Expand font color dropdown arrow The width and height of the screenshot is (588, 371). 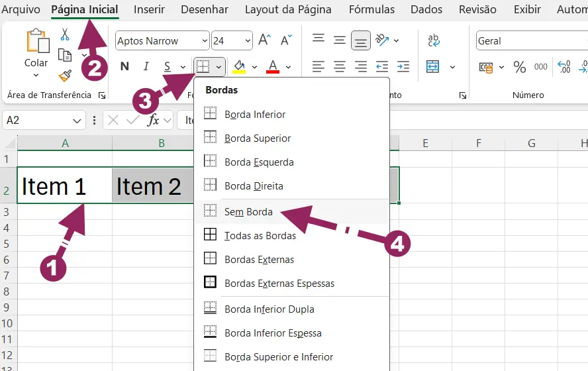point(289,67)
